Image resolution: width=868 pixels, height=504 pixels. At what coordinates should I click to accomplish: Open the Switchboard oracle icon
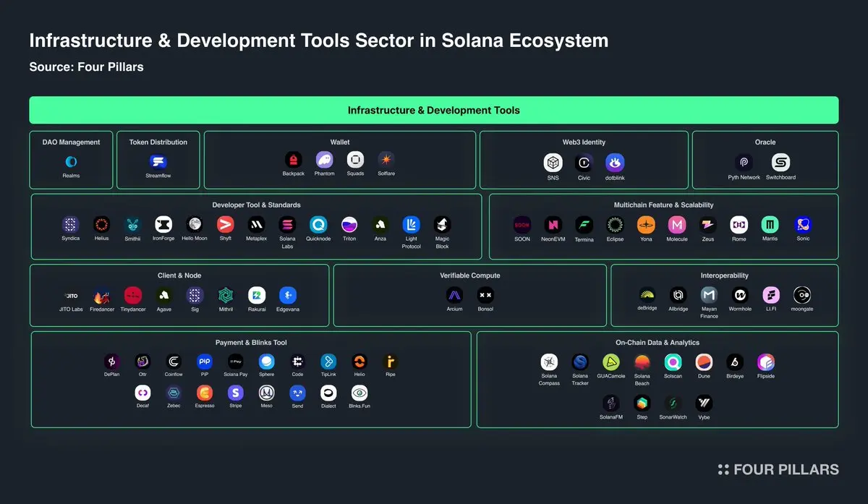pyautogui.click(x=781, y=163)
